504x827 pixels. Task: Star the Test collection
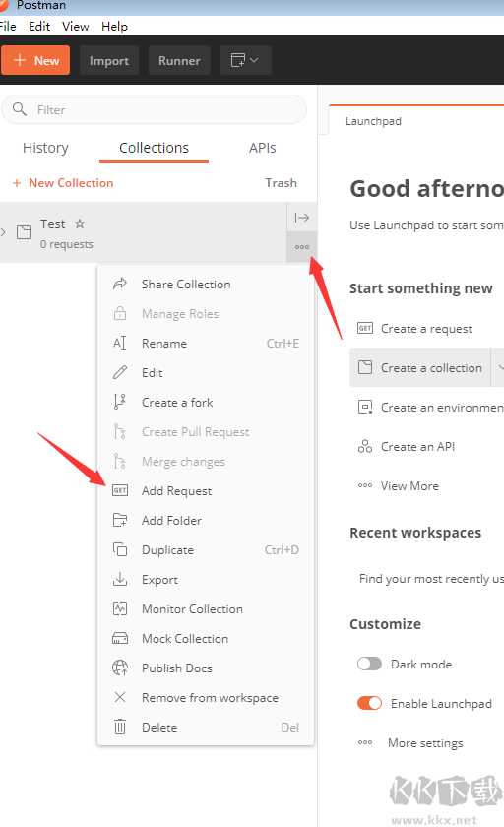(80, 223)
